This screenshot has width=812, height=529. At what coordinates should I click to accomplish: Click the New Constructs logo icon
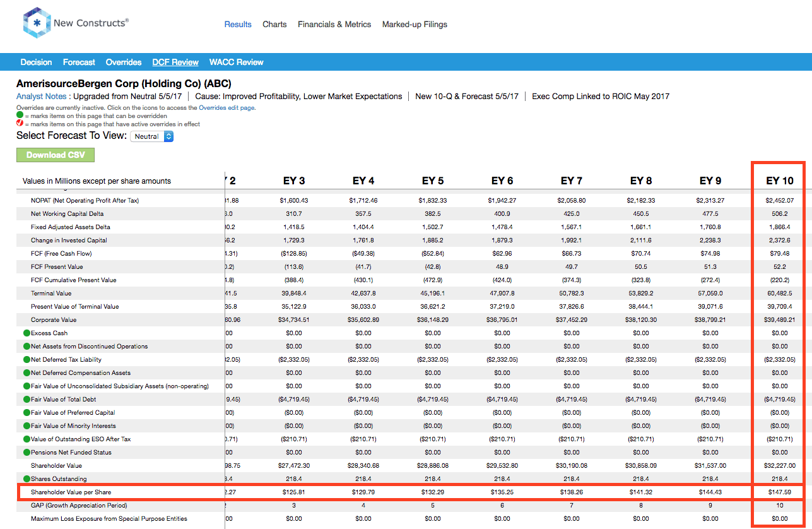(37, 23)
